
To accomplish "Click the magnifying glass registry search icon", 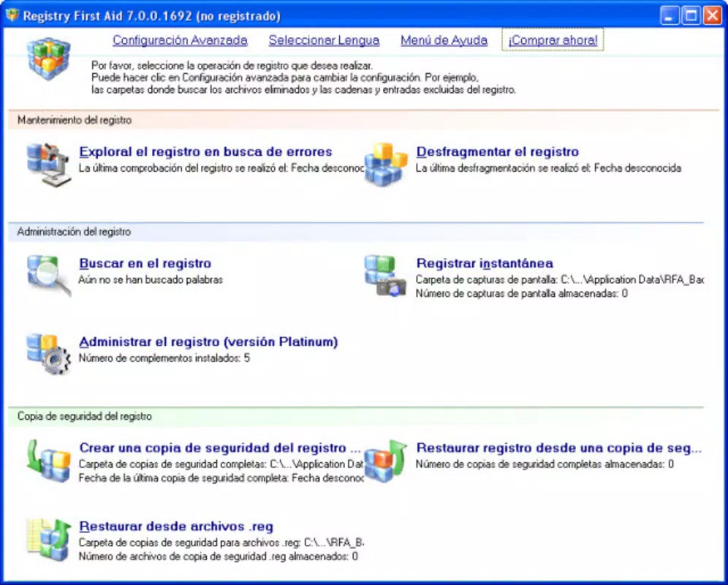I will 49,275.
